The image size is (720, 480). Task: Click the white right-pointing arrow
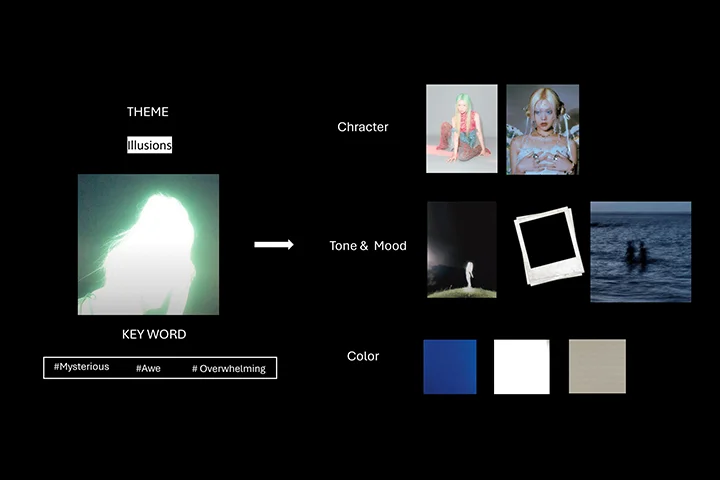(274, 244)
